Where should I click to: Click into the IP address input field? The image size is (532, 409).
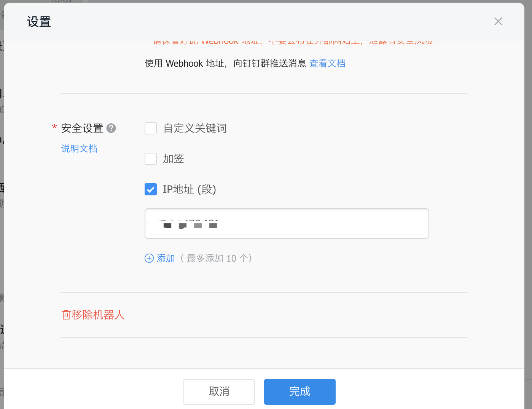coord(287,224)
